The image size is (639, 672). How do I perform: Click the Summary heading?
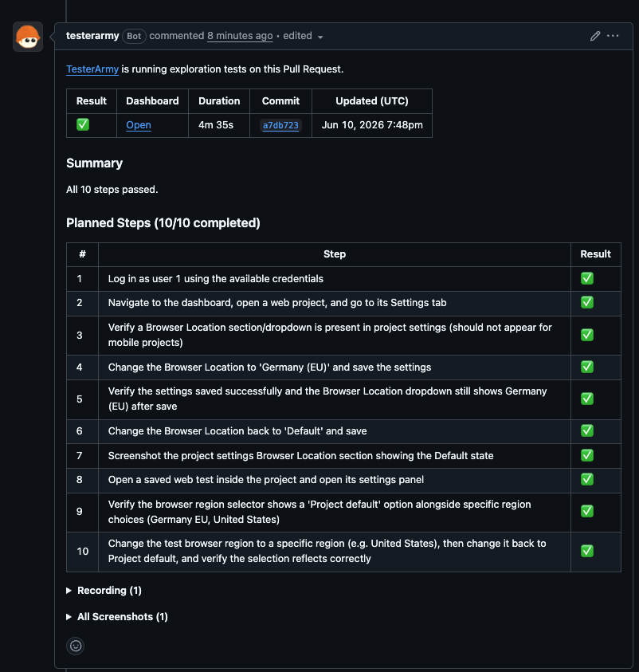point(94,163)
